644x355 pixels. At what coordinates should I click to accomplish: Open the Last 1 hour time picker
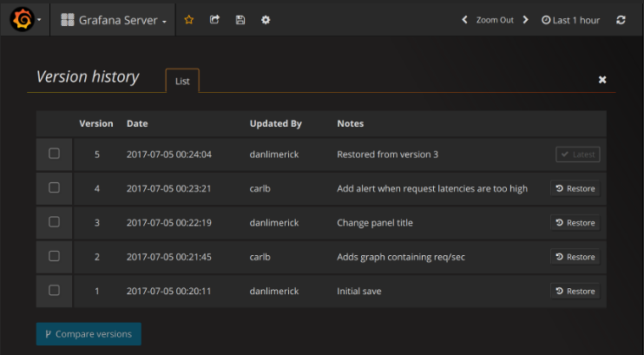[x=570, y=20]
